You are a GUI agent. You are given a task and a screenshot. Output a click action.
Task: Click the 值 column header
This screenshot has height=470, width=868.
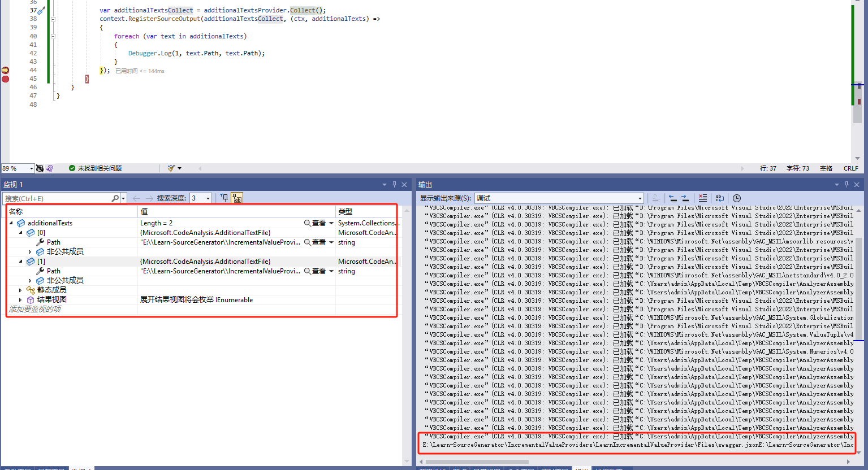click(237, 211)
